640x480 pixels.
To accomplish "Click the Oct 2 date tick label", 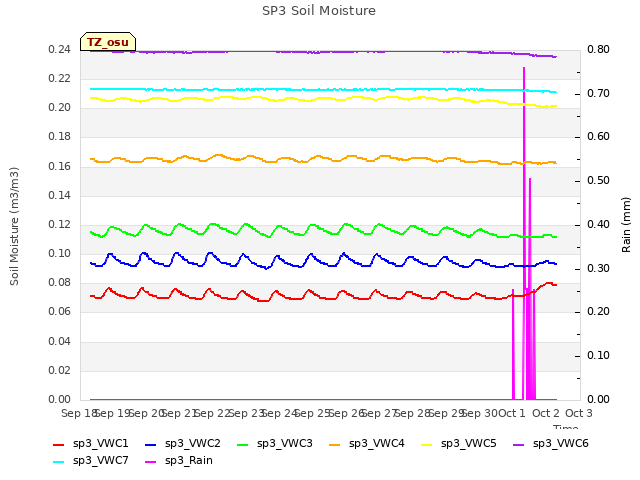I will [x=546, y=413].
